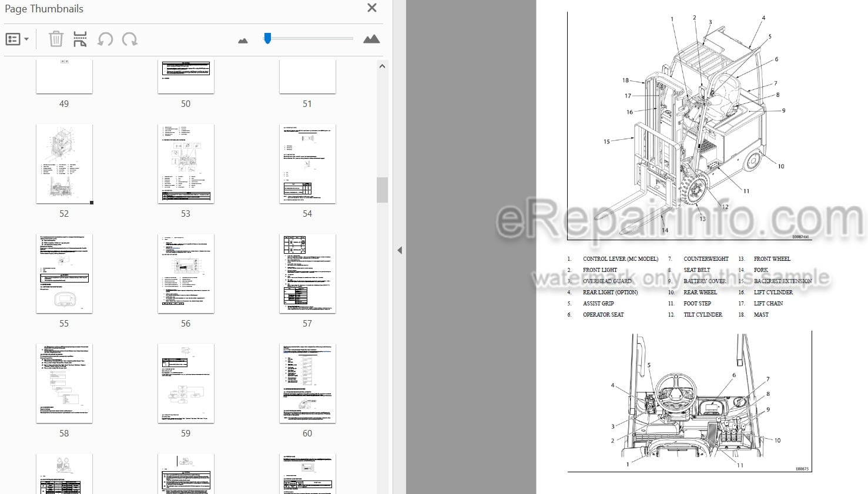Image resolution: width=868 pixels, height=494 pixels.
Task: Click the page label '56'
Action: point(186,324)
